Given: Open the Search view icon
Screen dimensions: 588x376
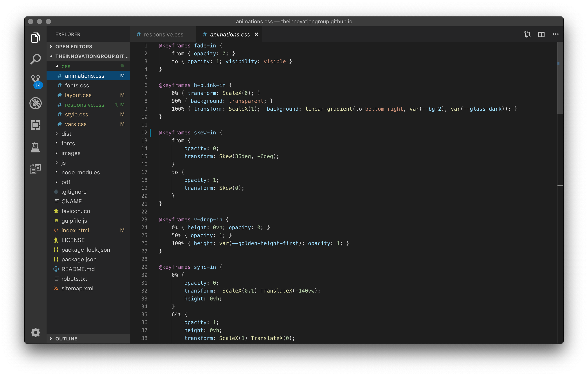Looking at the screenshot, I should point(35,59).
